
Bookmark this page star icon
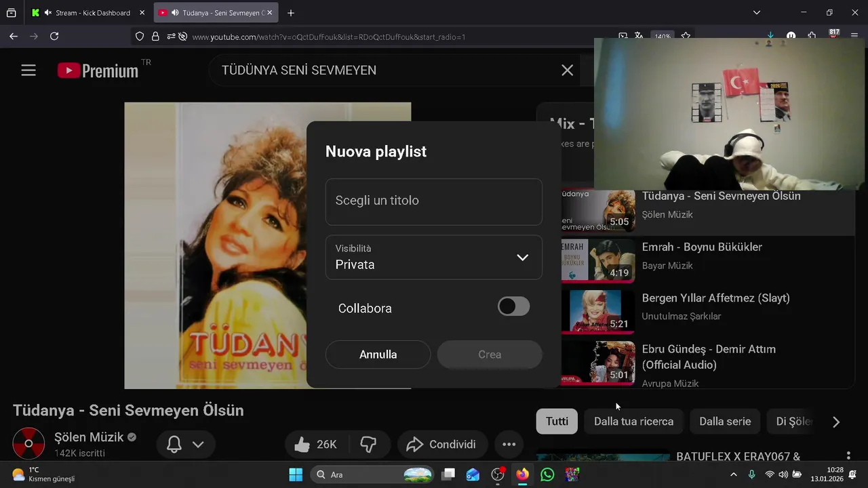(686, 37)
